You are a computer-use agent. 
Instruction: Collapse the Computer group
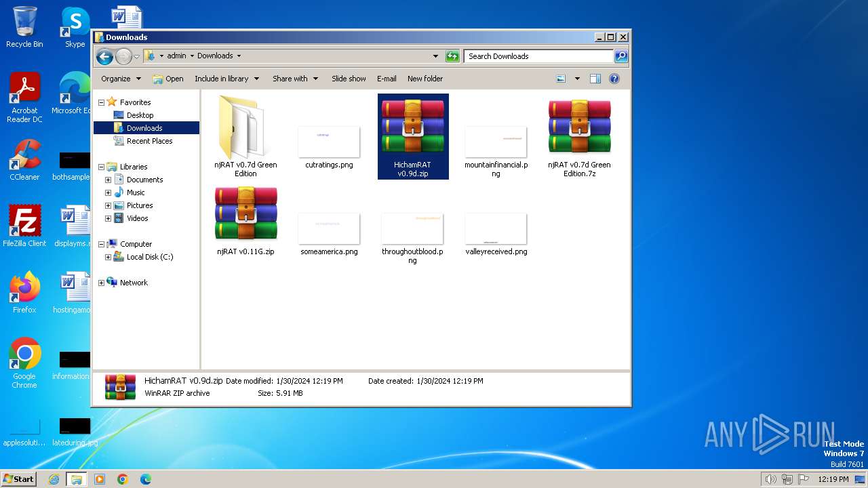pos(102,244)
